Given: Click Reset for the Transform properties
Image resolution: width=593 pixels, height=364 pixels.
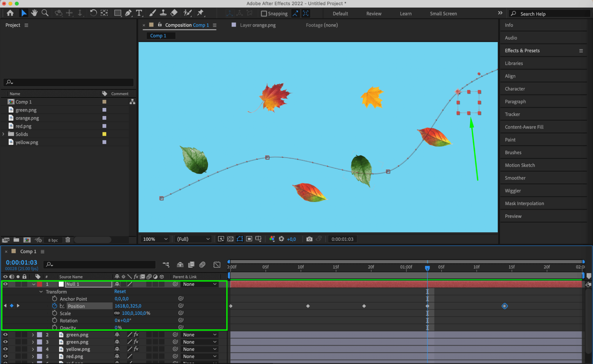Looking at the screenshot, I should coord(120,292).
